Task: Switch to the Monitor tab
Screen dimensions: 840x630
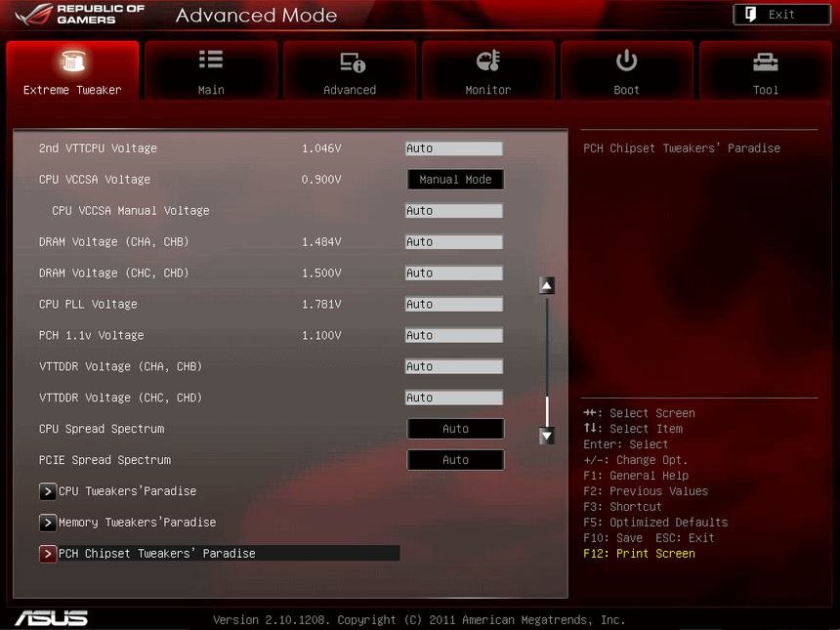Action: pos(488,69)
